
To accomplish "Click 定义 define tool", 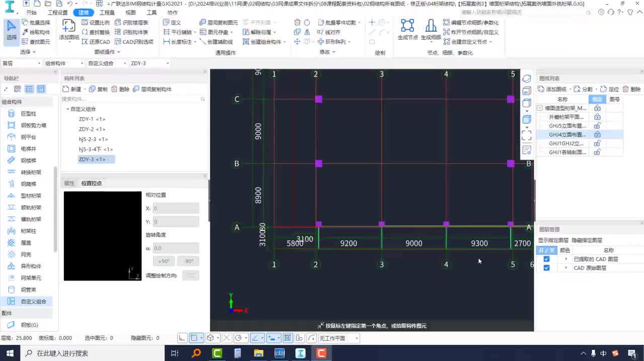I will pyautogui.click(x=172, y=23).
